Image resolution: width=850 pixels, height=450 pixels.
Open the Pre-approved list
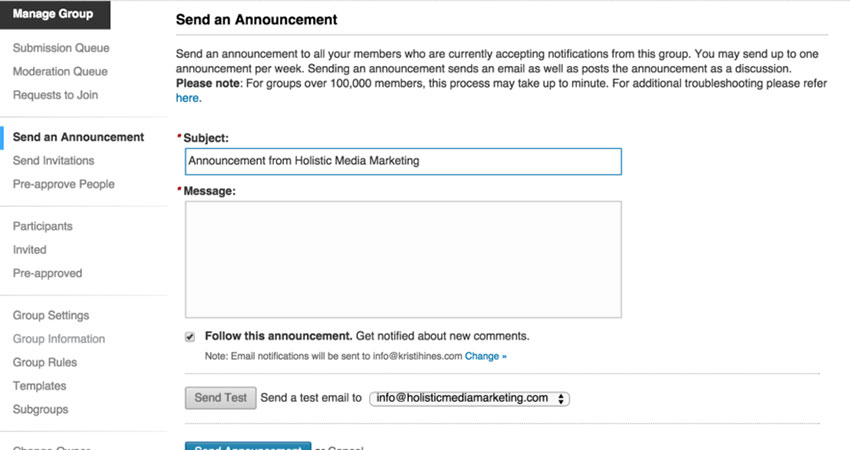(x=48, y=273)
